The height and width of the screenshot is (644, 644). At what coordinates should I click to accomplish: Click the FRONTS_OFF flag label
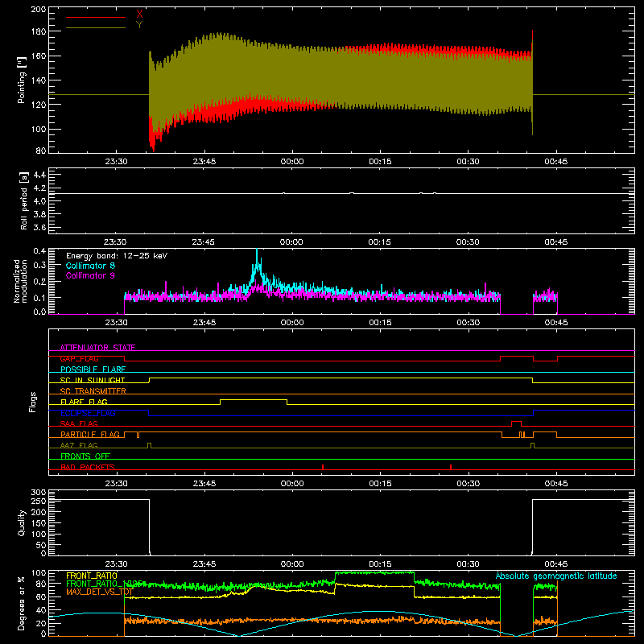pyautogui.click(x=85, y=456)
